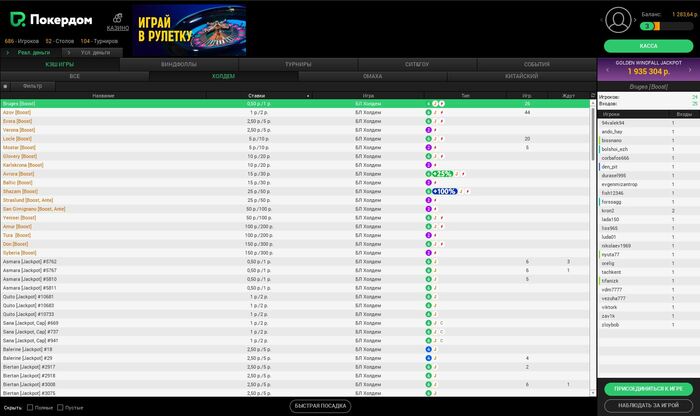Click Присоединиться к игре button
This screenshot has height=416, width=700.
(648, 389)
